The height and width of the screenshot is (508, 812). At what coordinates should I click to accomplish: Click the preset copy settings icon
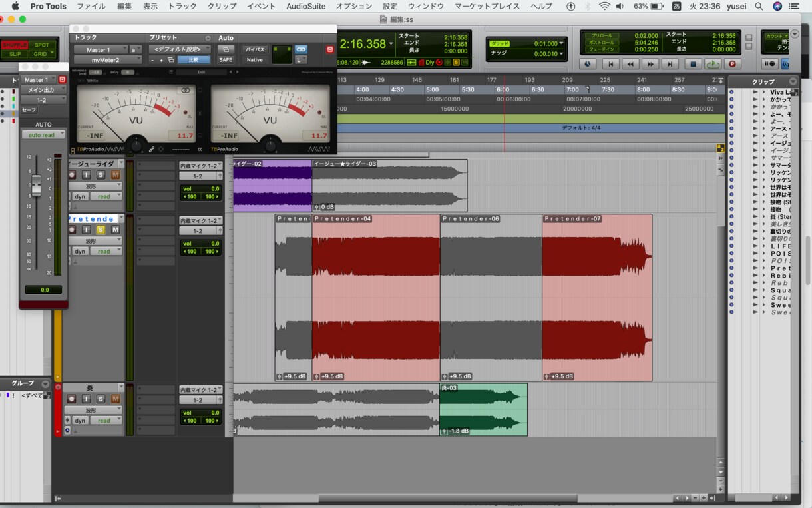pos(172,60)
